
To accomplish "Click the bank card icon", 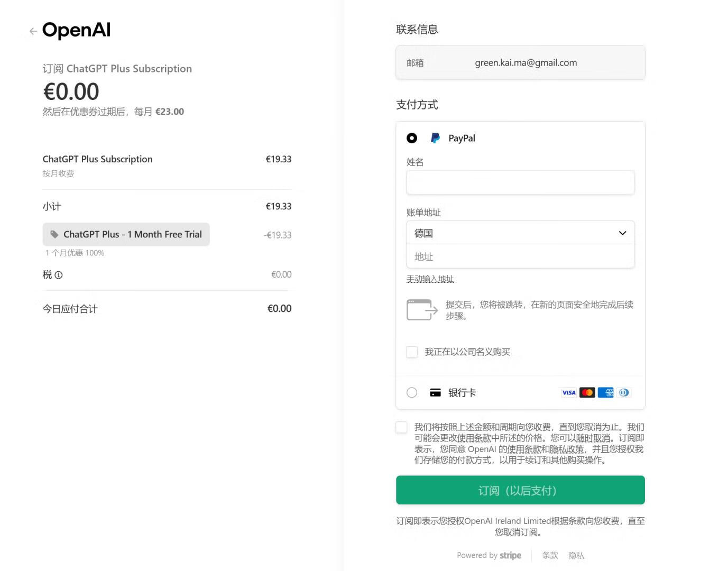I will click(x=435, y=393).
